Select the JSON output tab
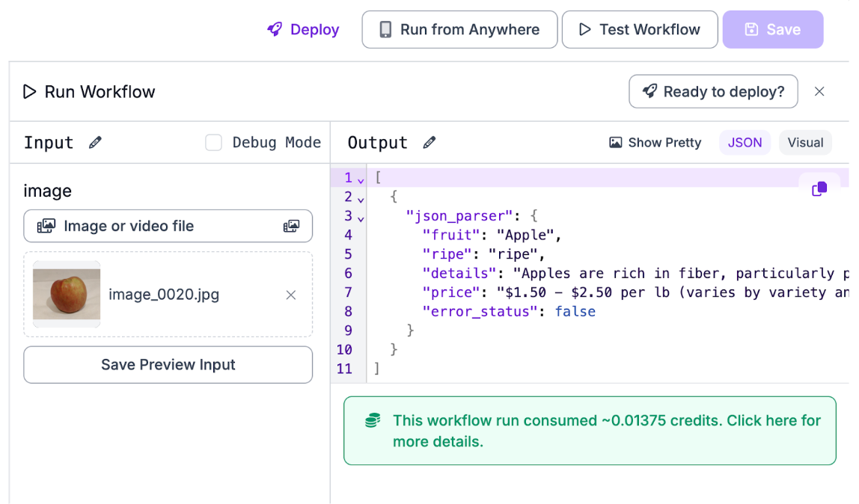 point(745,143)
